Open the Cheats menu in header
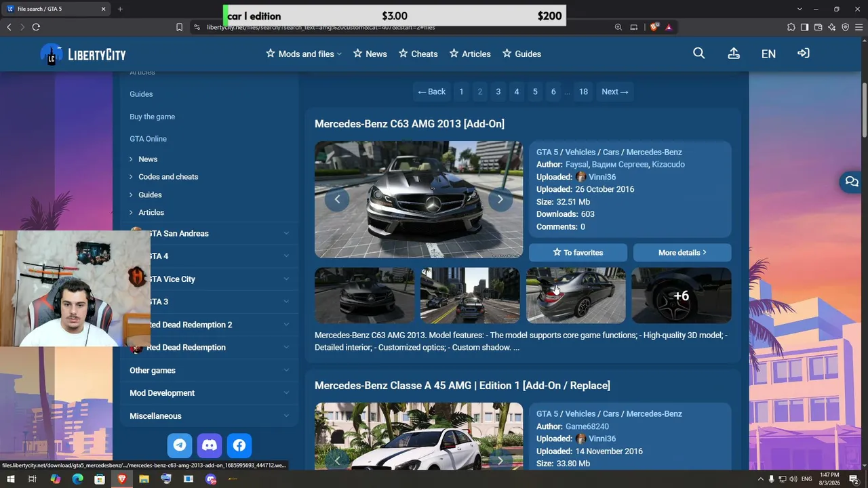Viewport: 868px width, 488px height. [x=418, y=54]
